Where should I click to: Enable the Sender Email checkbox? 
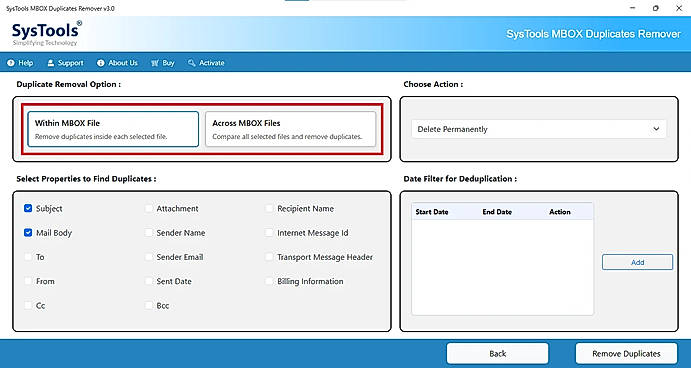pyautogui.click(x=149, y=257)
